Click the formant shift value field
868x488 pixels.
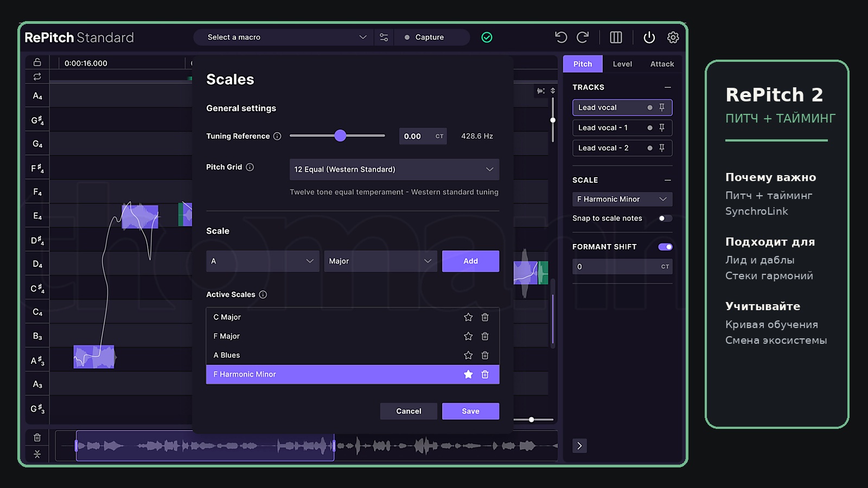tap(622, 266)
